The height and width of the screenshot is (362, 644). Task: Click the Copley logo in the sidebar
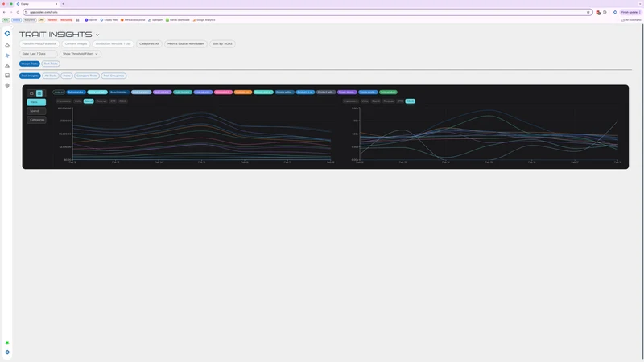click(x=7, y=33)
